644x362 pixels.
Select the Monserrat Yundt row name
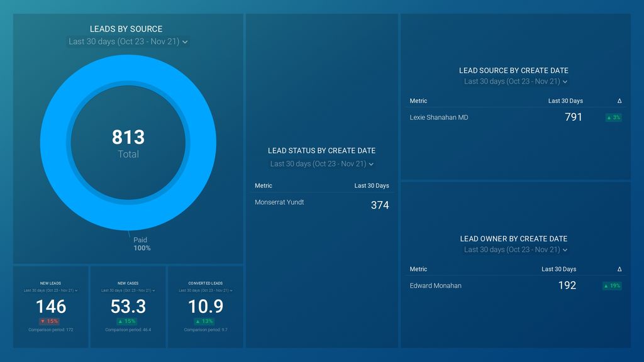(279, 202)
